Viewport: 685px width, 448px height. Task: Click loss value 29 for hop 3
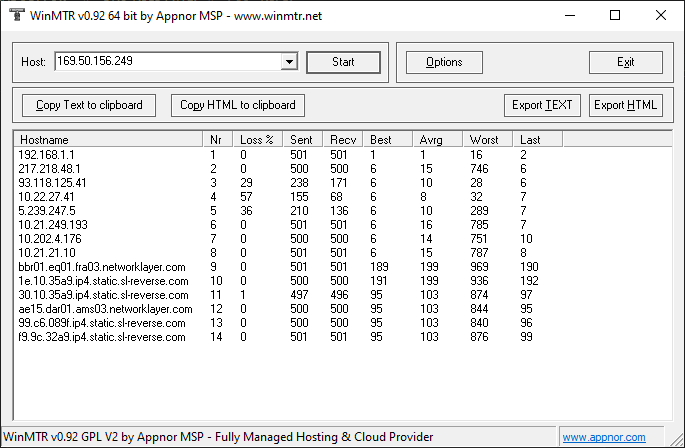pyautogui.click(x=246, y=183)
